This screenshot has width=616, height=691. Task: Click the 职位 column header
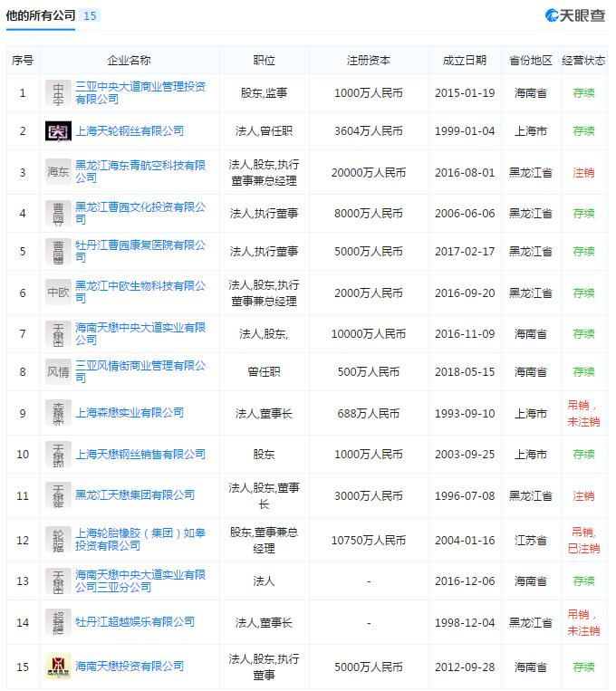(x=265, y=60)
